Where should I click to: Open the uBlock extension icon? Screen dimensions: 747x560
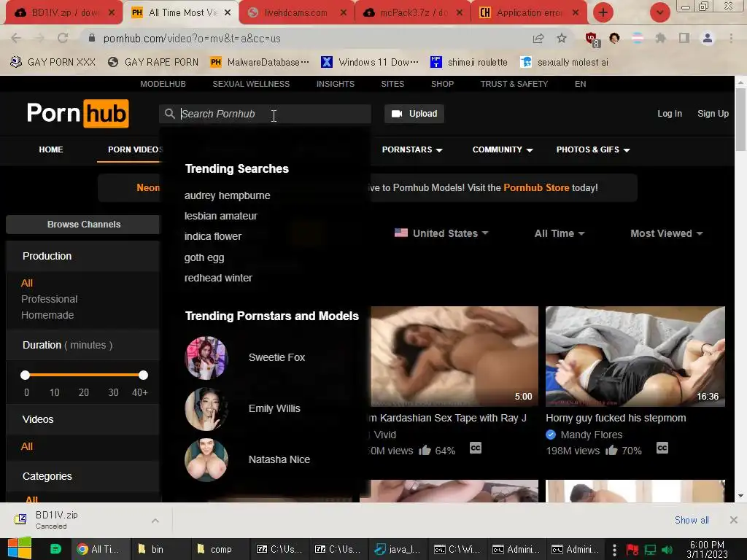(592, 39)
